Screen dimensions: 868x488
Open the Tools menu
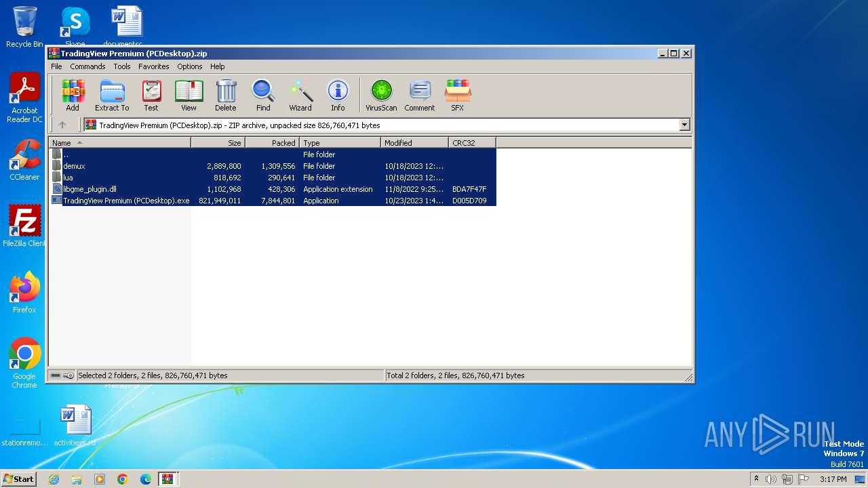coord(122,66)
